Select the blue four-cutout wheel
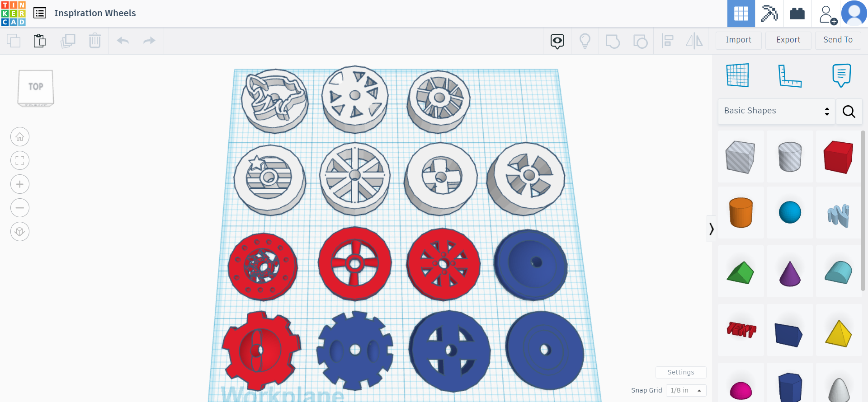Screen dimensions: 868x402 coord(450,351)
